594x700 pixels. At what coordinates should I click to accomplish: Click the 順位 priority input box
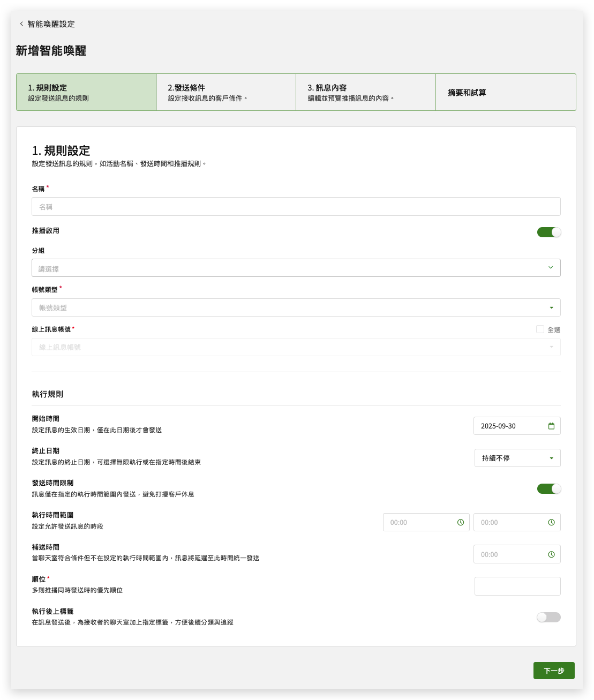coord(517,586)
